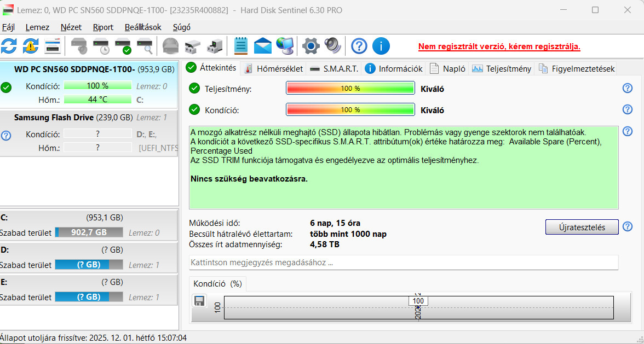Click help icon next to green status text
644x344 pixels.
pos(627,131)
